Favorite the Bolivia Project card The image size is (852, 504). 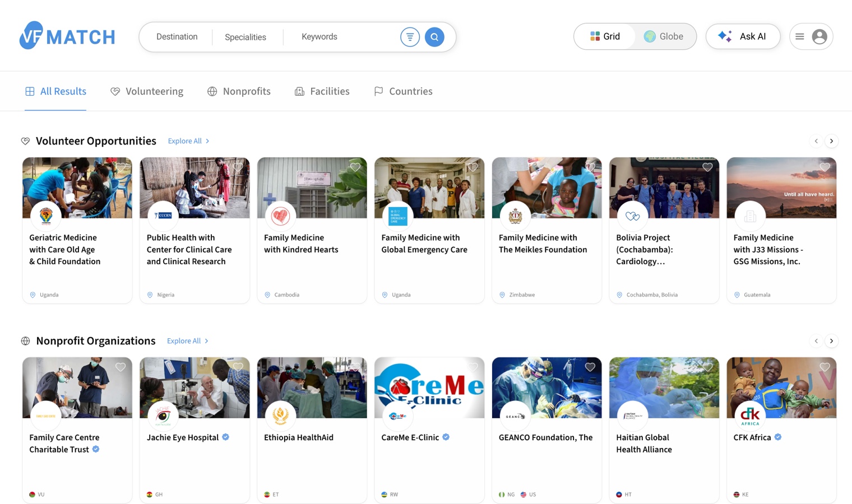(x=707, y=167)
